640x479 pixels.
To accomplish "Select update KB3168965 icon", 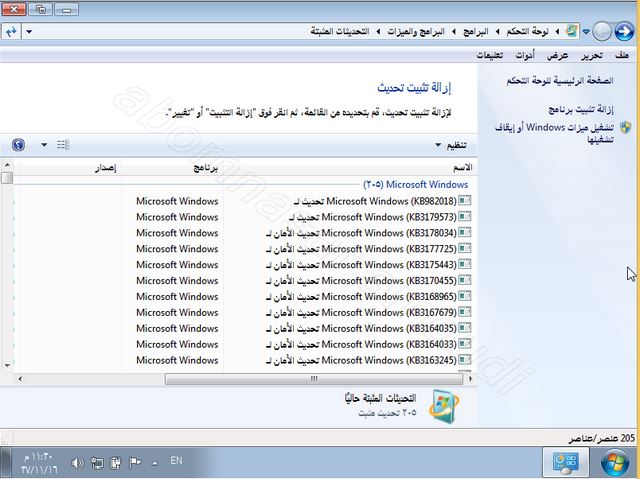I will tap(464, 296).
